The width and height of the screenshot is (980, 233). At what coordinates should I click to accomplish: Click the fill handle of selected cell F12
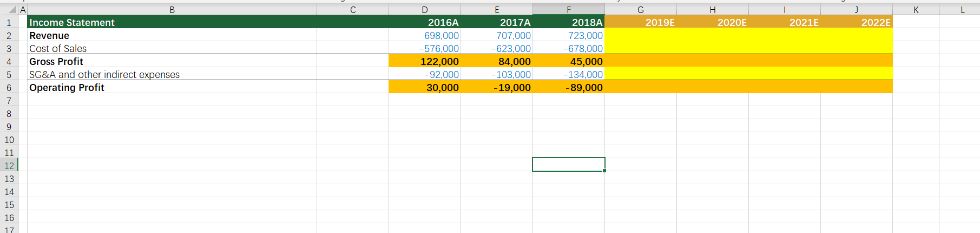pyautogui.click(x=604, y=171)
